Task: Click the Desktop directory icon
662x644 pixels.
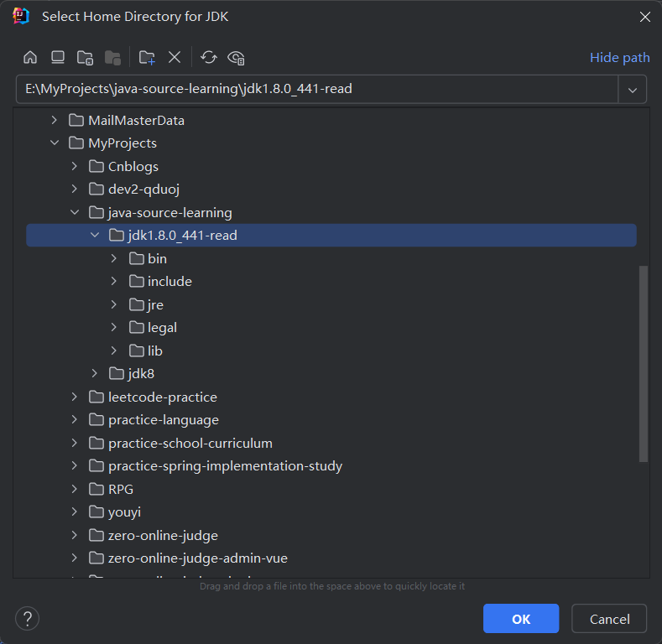Action: click(x=57, y=57)
